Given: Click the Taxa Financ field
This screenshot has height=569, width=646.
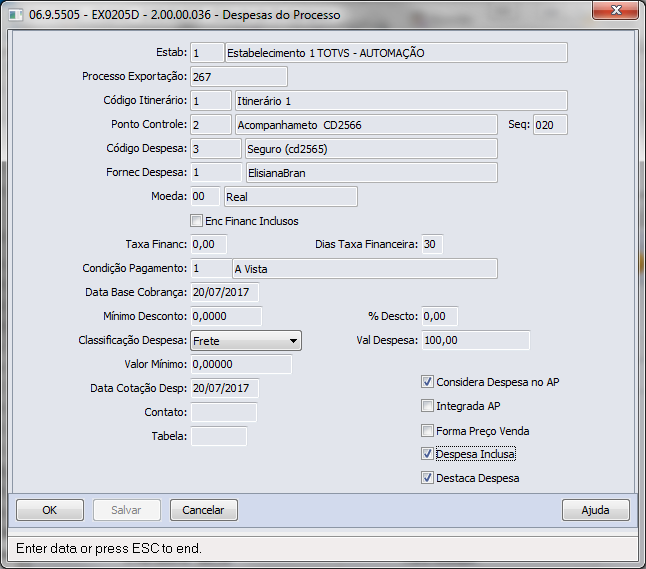Looking at the screenshot, I should pos(208,244).
